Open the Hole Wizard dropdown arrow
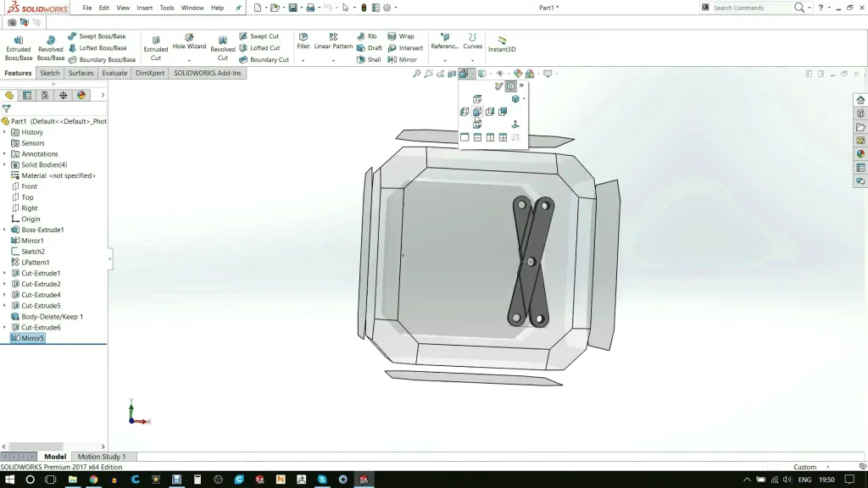Screen dimensions: 868x488 coord(189,60)
